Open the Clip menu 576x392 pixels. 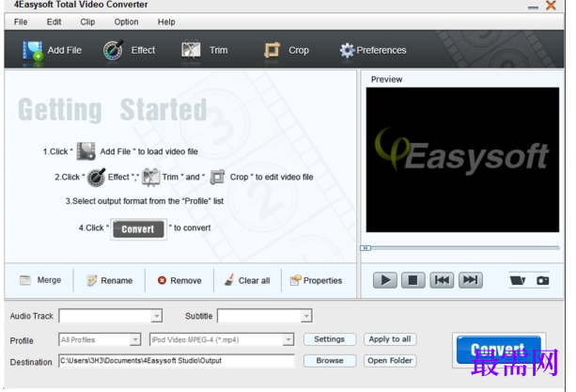87,22
